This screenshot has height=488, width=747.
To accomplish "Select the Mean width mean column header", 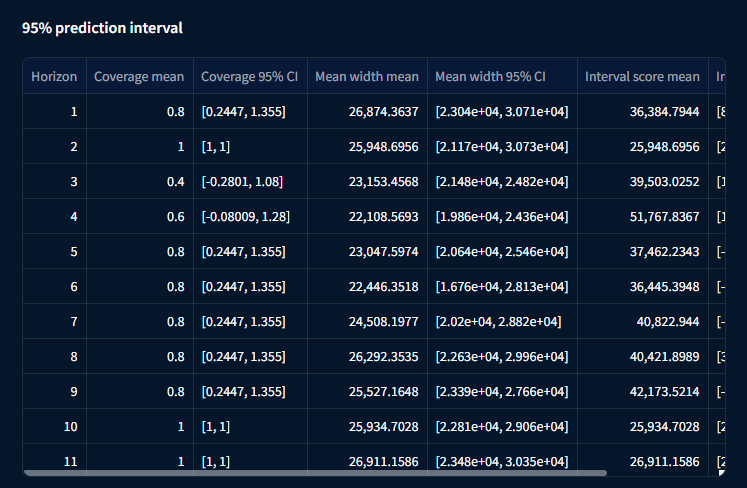I will tap(367, 76).
